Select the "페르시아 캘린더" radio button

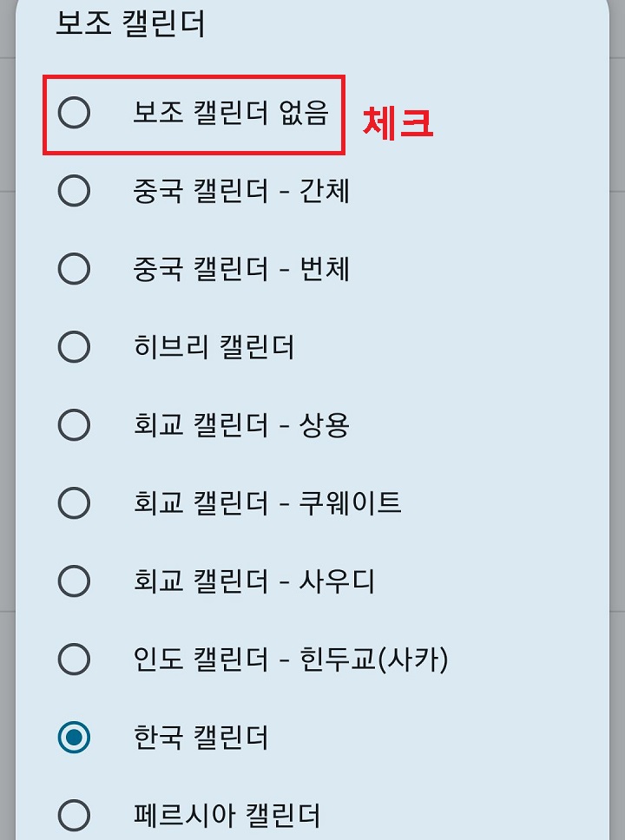(x=73, y=814)
